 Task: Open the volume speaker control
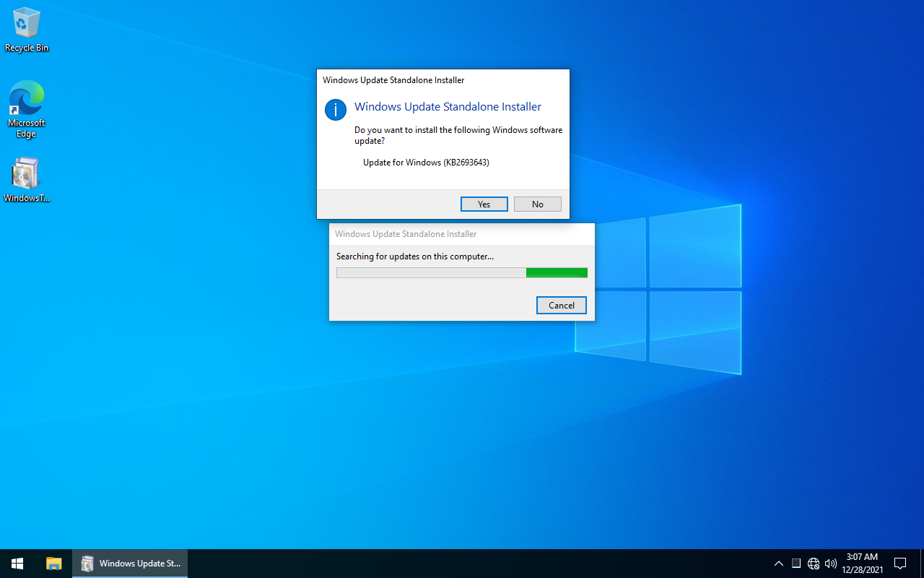831,564
